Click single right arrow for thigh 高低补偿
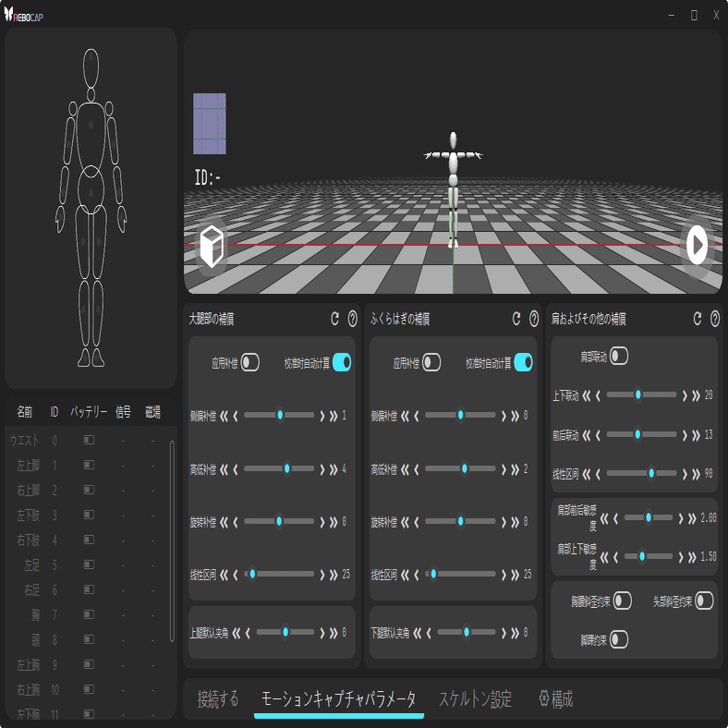 click(x=322, y=469)
